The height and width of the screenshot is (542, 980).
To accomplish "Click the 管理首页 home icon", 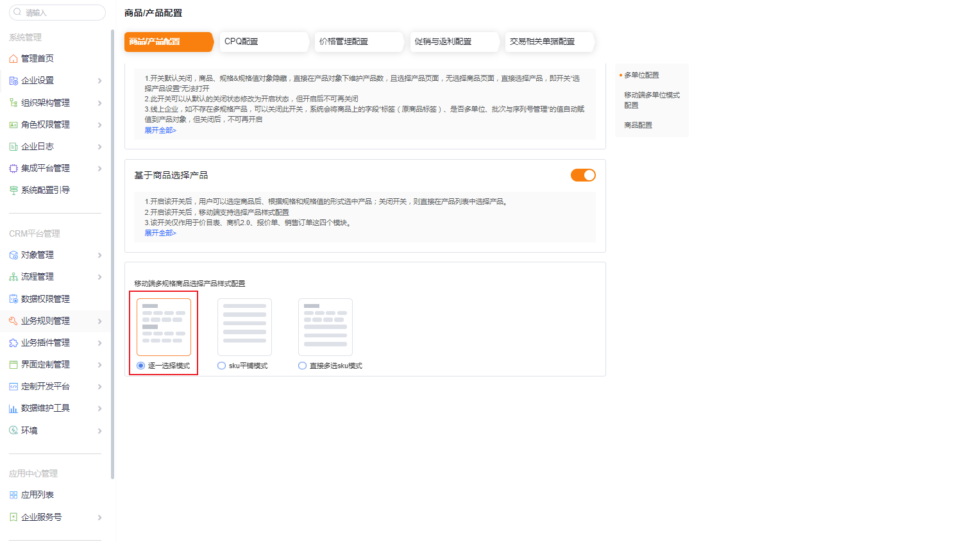I will coord(13,58).
